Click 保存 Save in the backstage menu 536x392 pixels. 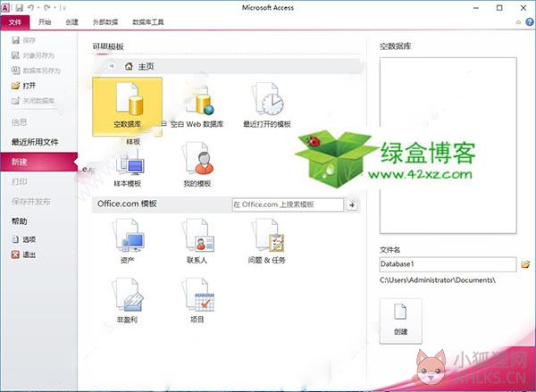(x=23, y=40)
